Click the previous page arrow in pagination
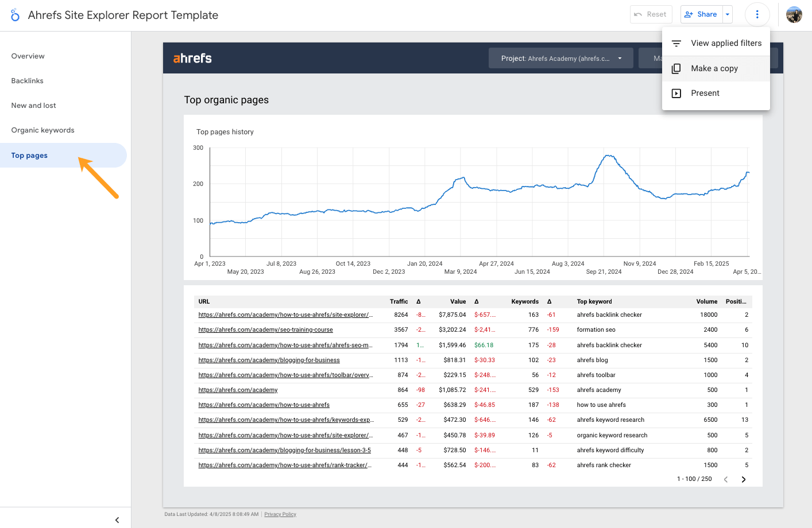The width and height of the screenshot is (812, 528). coord(725,479)
